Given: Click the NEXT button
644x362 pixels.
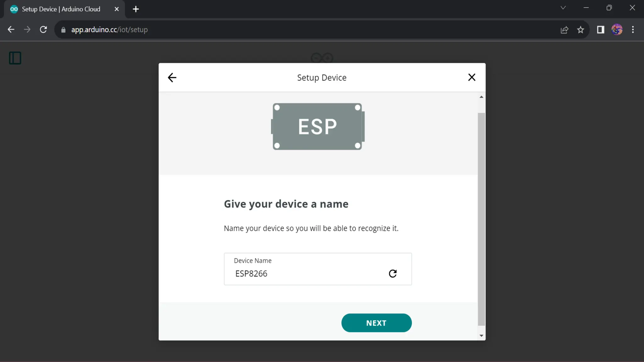Looking at the screenshot, I should point(376,323).
